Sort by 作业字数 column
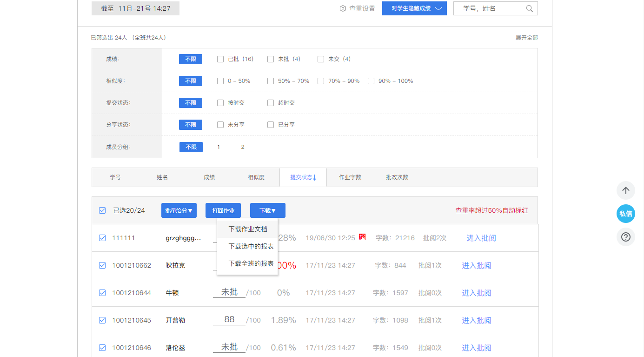Screen dimensions: 644x357 [350, 177]
